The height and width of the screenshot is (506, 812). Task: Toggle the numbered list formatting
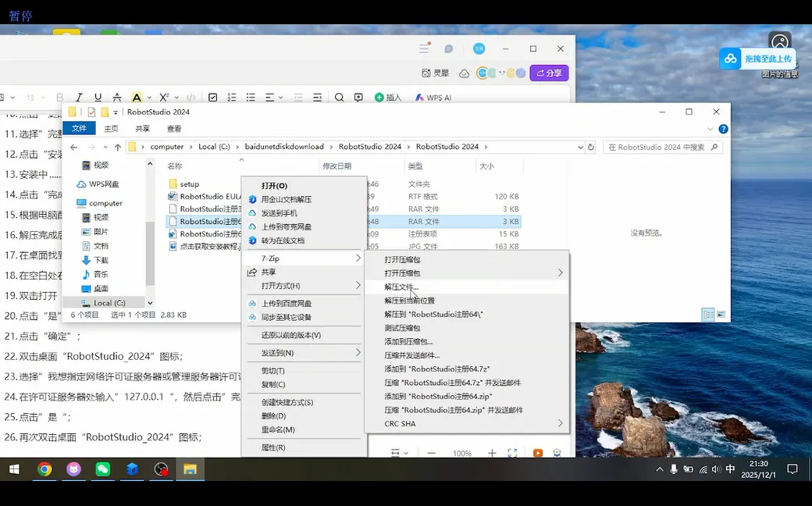(233, 96)
